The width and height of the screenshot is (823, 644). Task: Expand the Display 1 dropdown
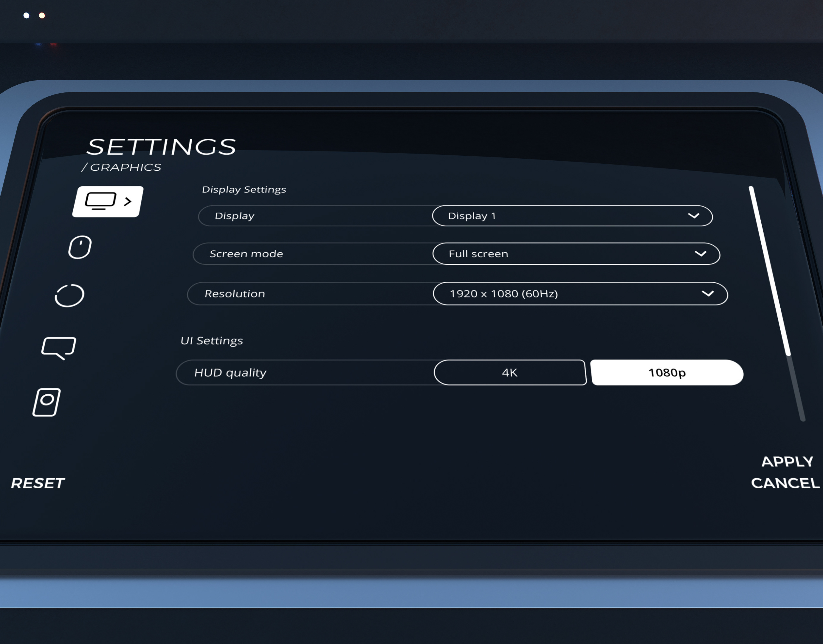pos(572,216)
